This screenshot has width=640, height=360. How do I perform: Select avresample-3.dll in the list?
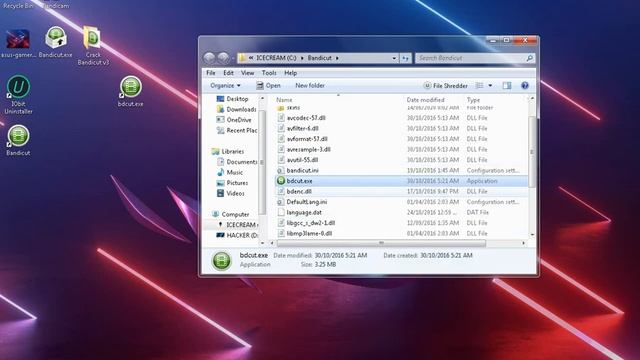click(x=309, y=149)
